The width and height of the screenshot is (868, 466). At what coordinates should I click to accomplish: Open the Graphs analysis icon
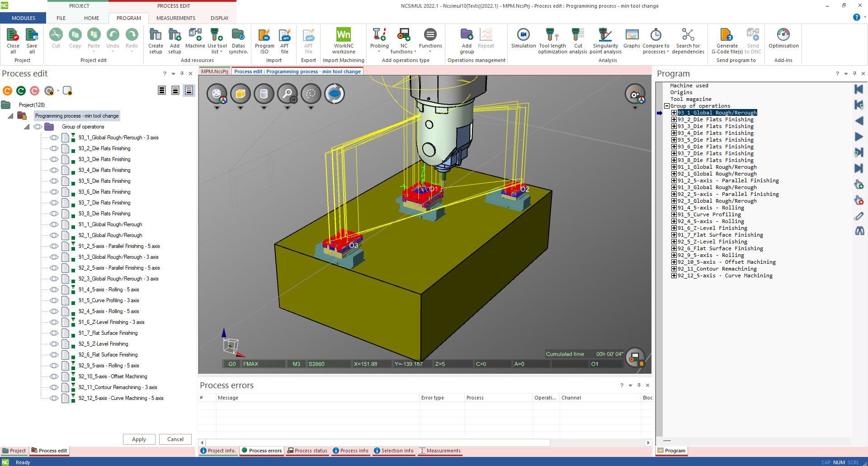pyautogui.click(x=632, y=38)
